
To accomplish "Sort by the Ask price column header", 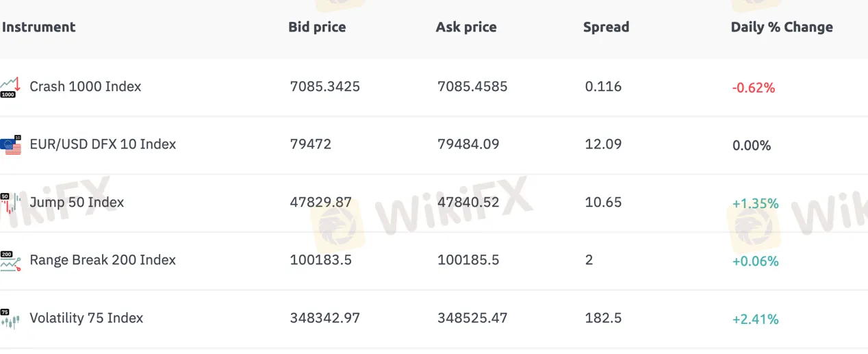I will pyautogui.click(x=466, y=27).
